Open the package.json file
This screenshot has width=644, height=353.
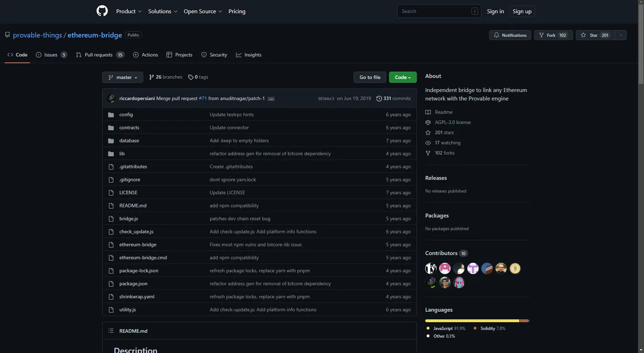[x=133, y=284]
